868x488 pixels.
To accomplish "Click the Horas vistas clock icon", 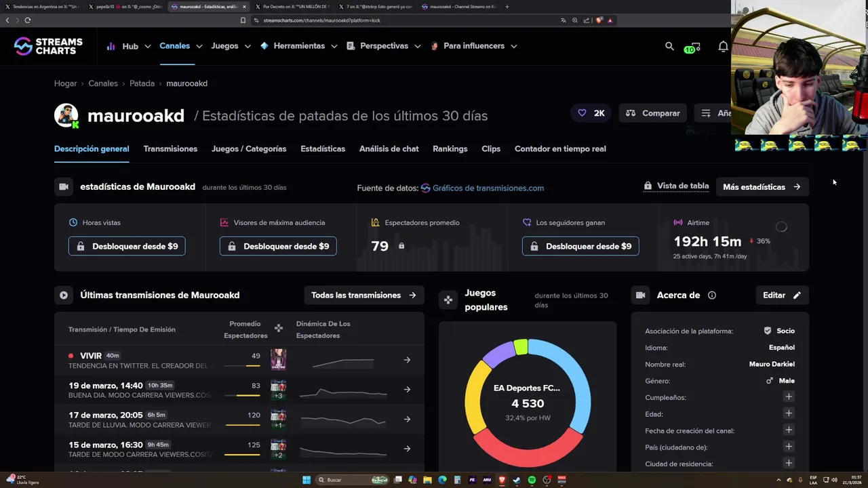I will coord(73,222).
